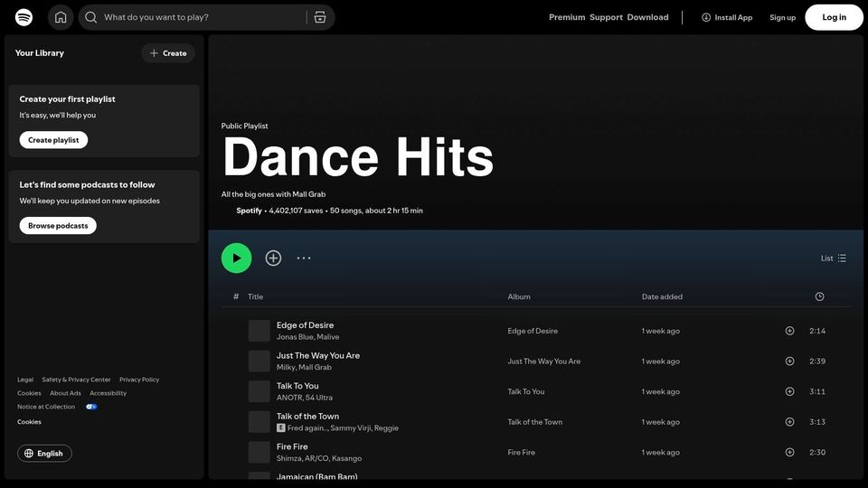Click the Dance Hits playlist title
The height and width of the screenshot is (488, 868).
358,157
